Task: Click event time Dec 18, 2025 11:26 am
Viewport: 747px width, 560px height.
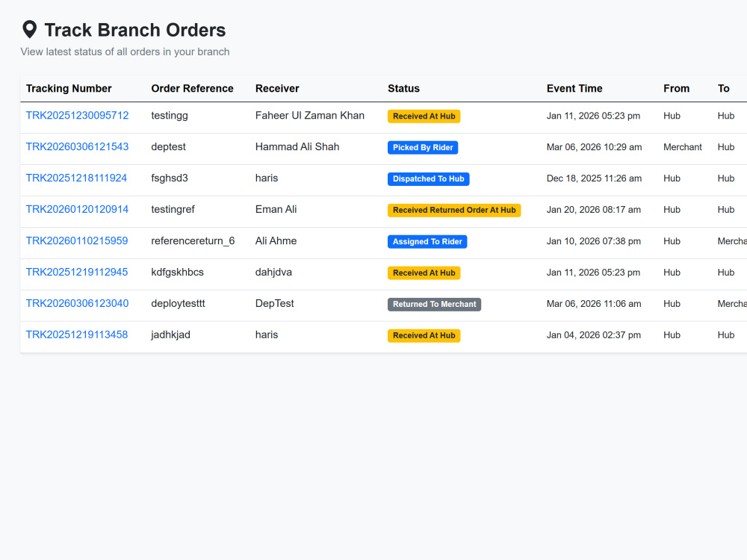Action: [x=594, y=178]
